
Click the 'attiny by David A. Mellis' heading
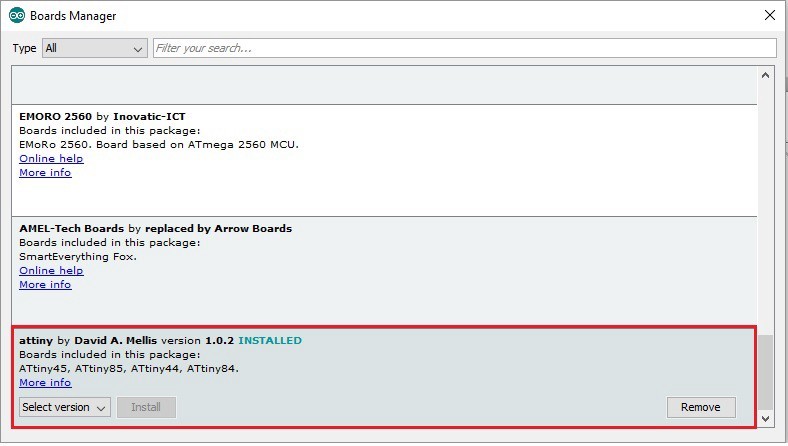88,341
